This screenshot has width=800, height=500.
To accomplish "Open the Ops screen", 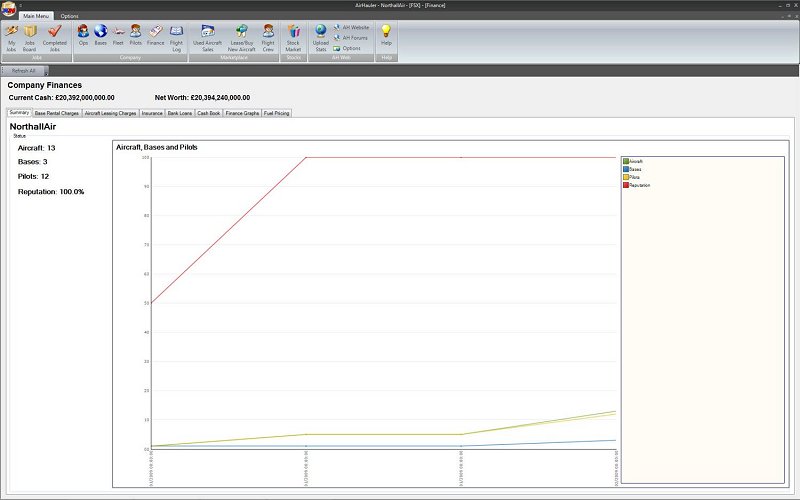I will [x=83, y=35].
